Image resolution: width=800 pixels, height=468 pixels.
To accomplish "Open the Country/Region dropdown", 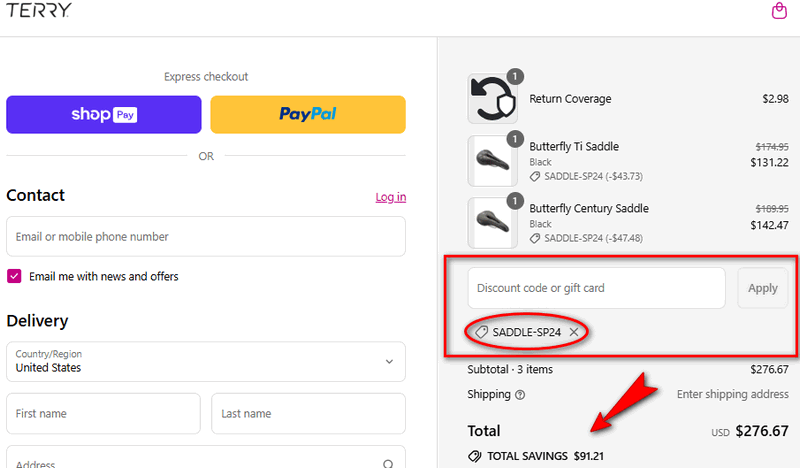I will pyautogui.click(x=205, y=361).
